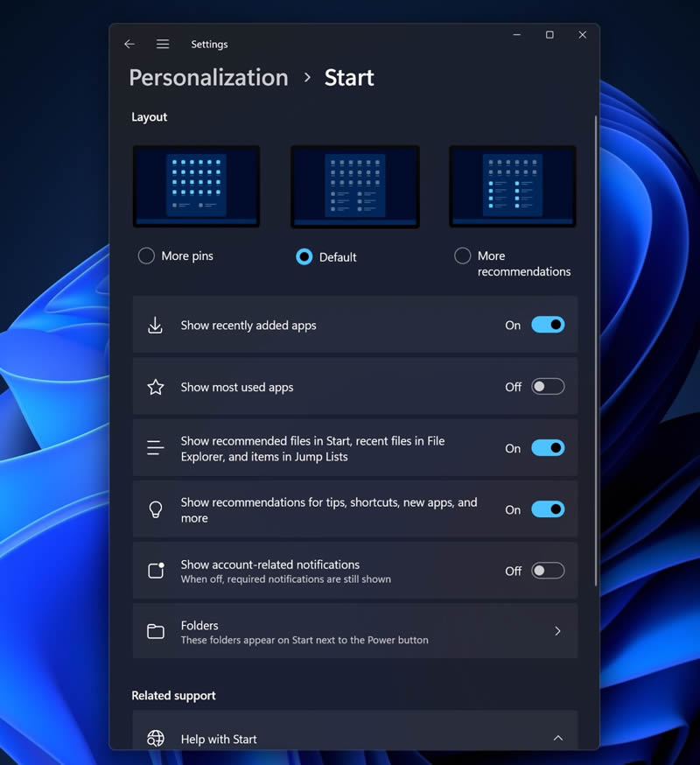Click the lightbulb icon for tips recommendations

[156, 509]
